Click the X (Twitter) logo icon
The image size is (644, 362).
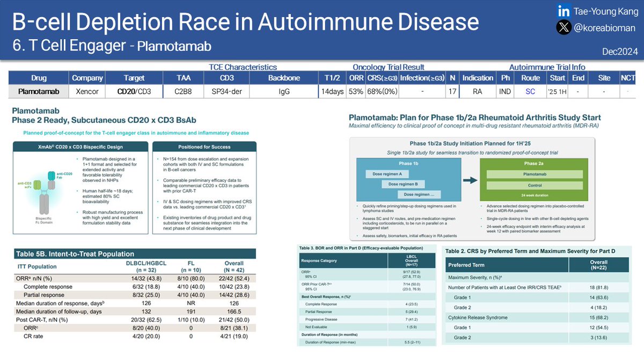pos(563,28)
